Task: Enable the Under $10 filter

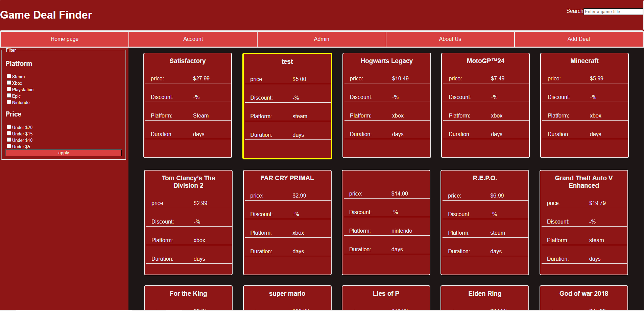Action: tap(9, 139)
